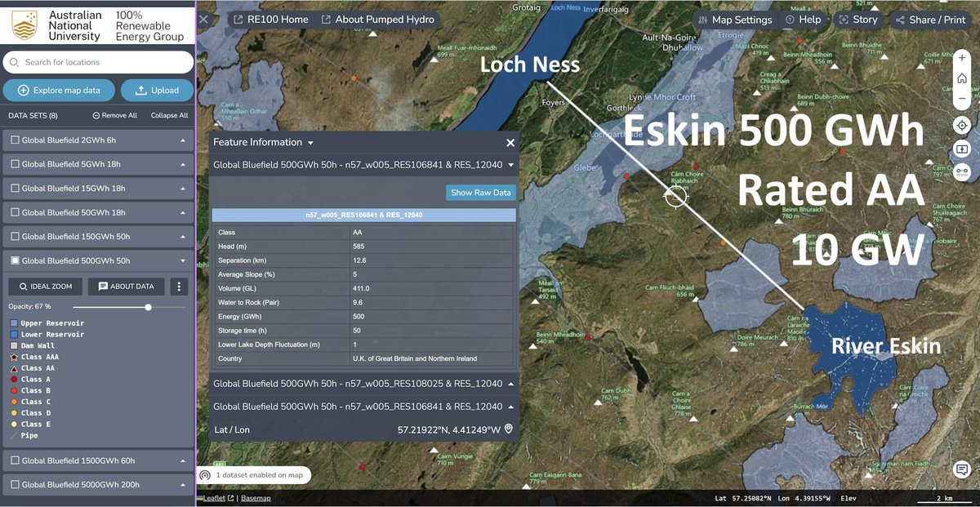The width and height of the screenshot is (980, 507).
Task: Adjust the layer opacity slider
Action: pos(147,307)
